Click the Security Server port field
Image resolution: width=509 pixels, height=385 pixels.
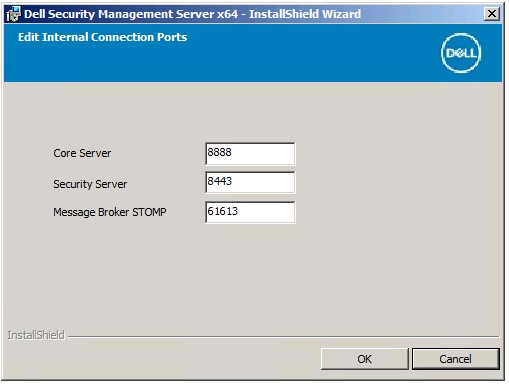pos(250,182)
